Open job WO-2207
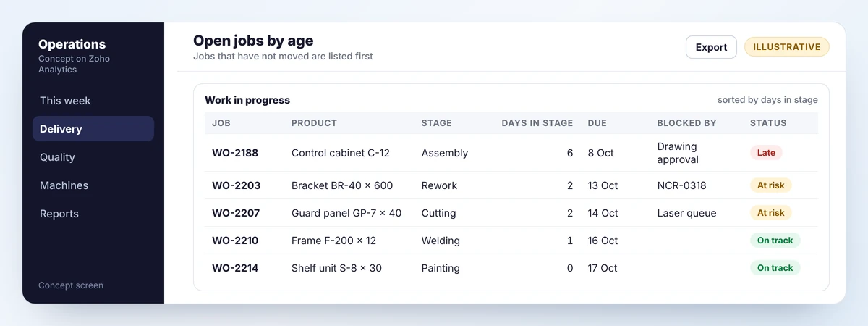This screenshot has height=326, width=868. [x=236, y=213]
